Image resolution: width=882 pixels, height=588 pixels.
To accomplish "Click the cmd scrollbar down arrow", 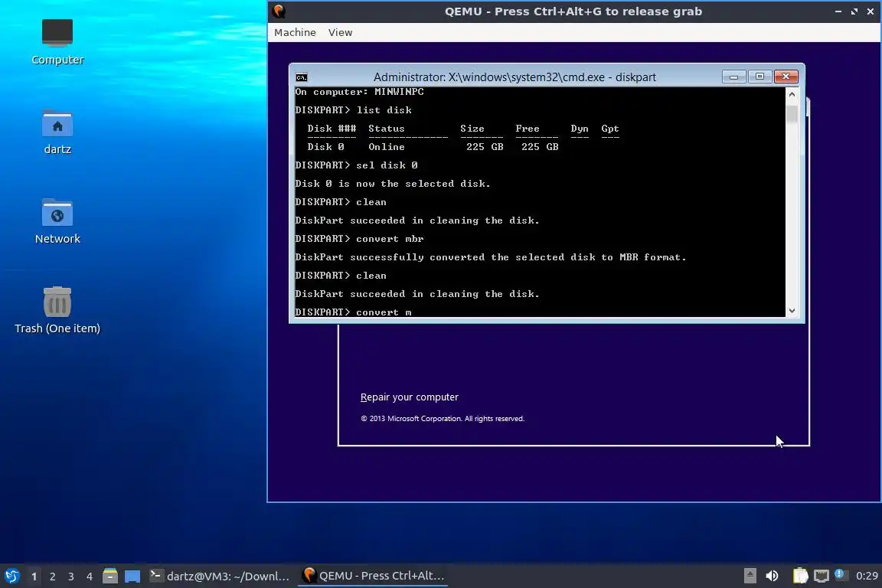I will click(792, 311).
